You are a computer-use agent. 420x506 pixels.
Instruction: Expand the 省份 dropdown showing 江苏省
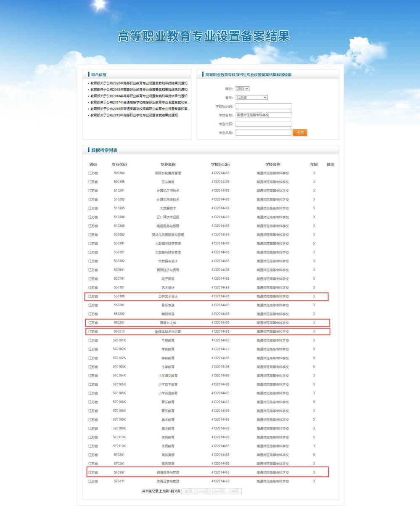click(251, 98)
